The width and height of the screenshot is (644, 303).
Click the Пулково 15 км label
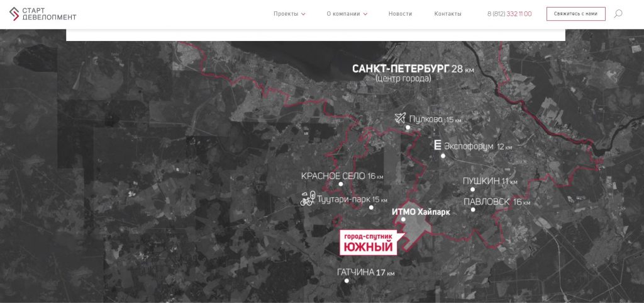[435, 119]
